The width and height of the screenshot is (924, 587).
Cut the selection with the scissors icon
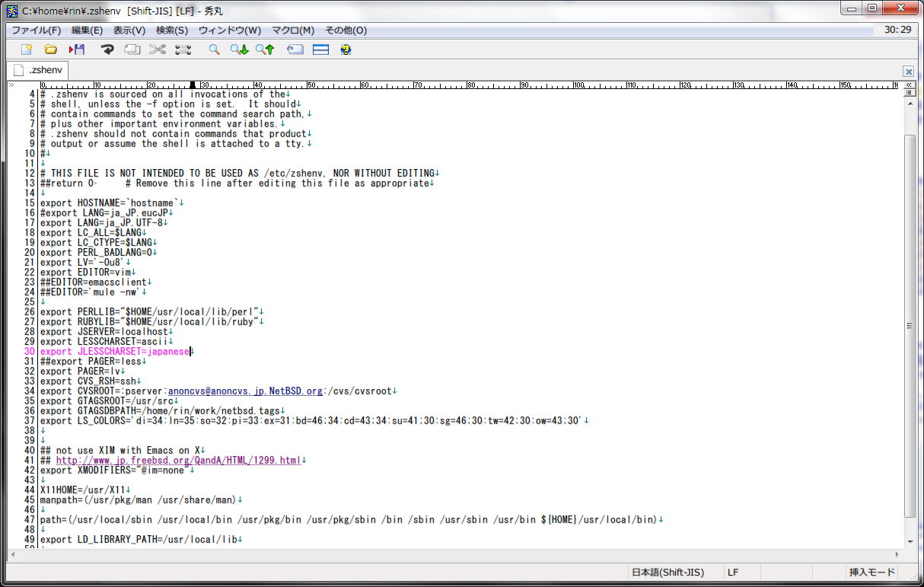158,49
